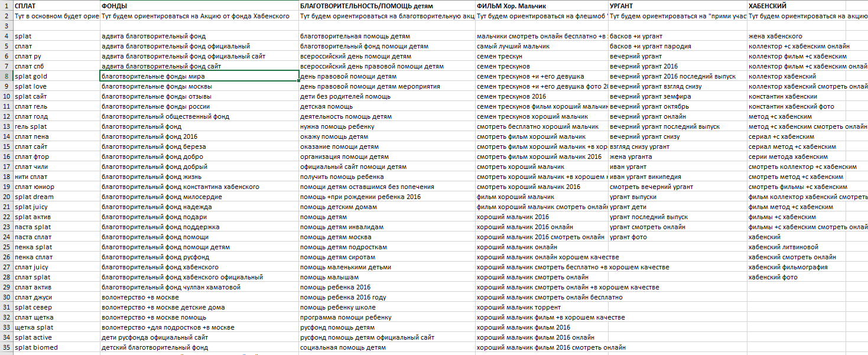Select the cell 'splat biomed'
This screenshot has width=868, height=355.
click(x=56, y=347)
